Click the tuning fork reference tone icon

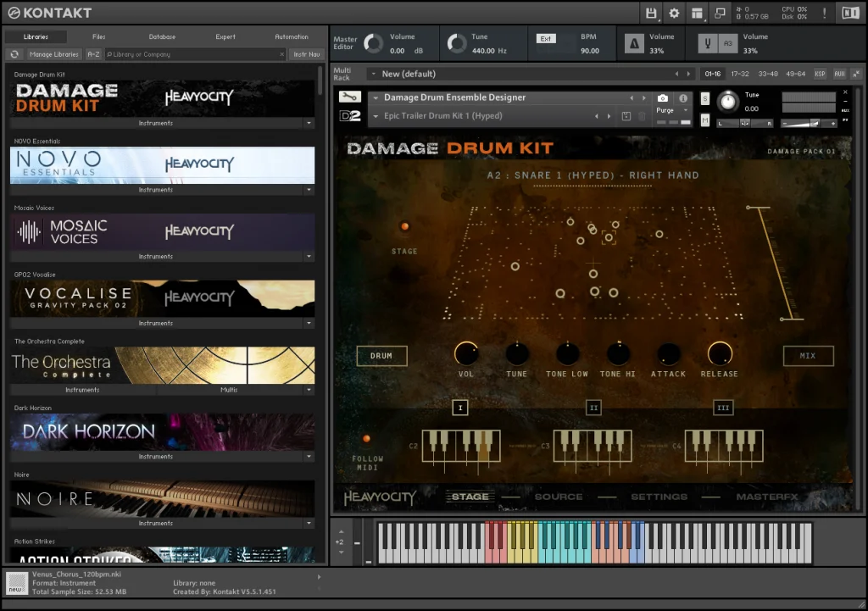708,43
